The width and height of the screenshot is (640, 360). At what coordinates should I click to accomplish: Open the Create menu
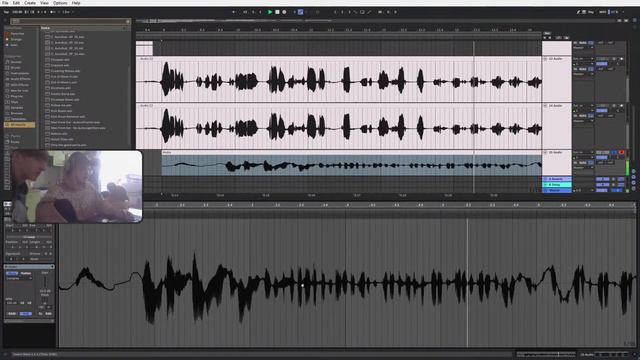tap(30, 3)
